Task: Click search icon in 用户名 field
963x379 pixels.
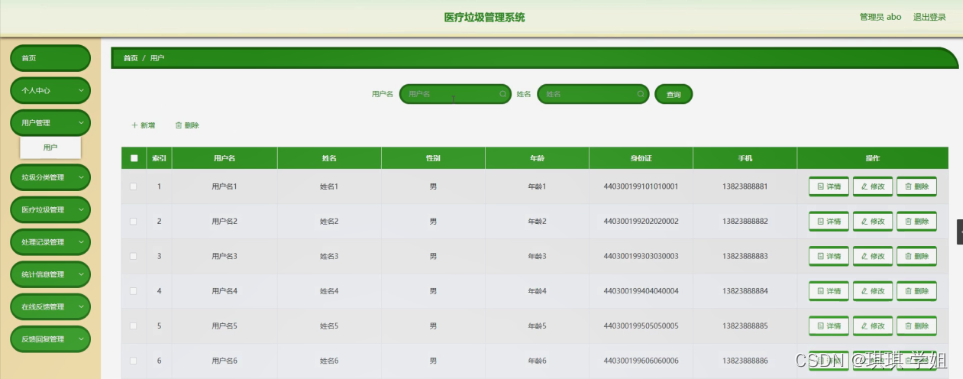Action: pos(503,94)
